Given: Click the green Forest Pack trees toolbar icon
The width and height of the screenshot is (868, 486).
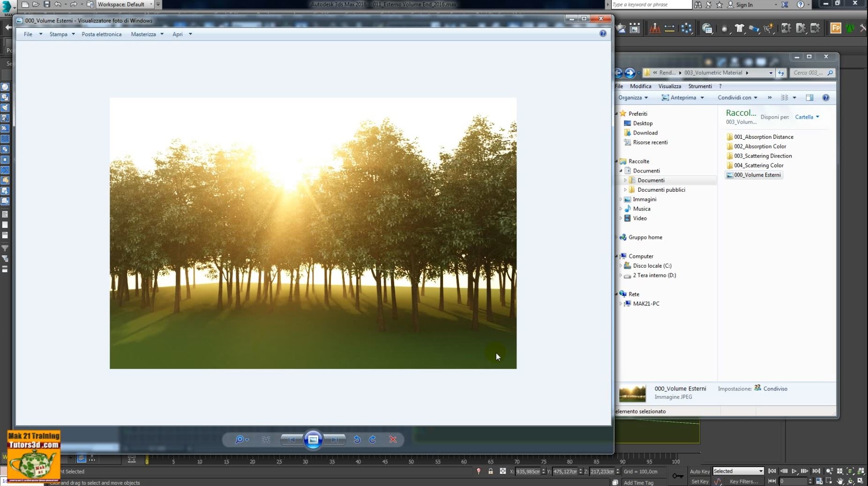Looking at the screenshot, I should point(850,29).
